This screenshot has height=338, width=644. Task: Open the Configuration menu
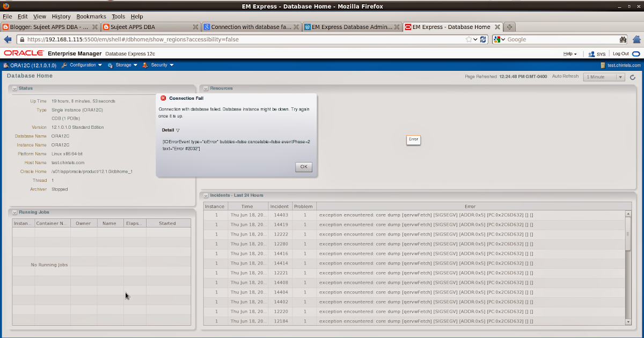click(x=82, y=65)
